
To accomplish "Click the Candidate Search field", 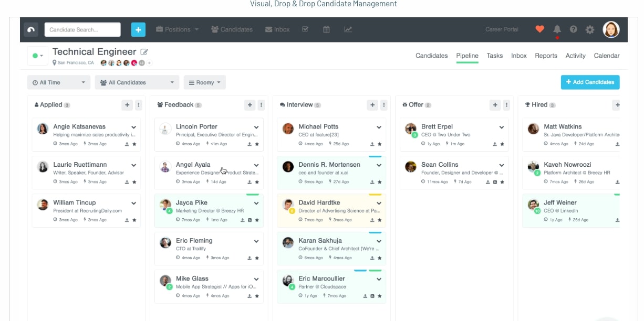I will (82, 29).
